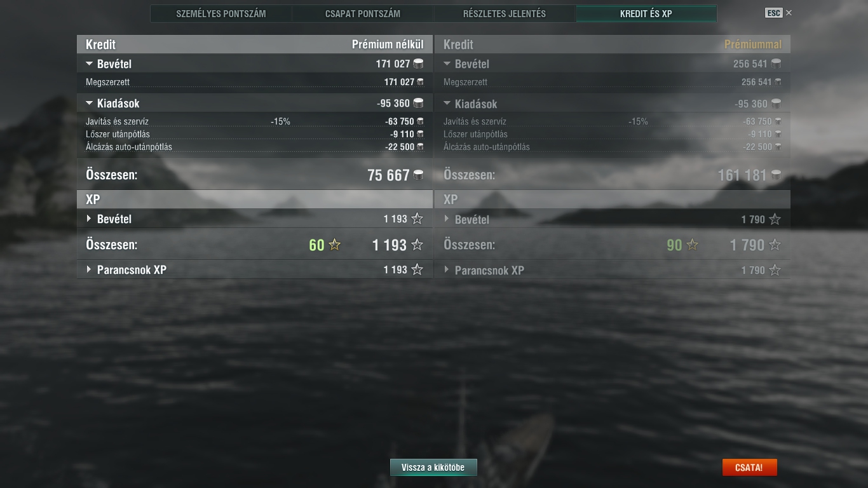Click the star icon next to Parancsnok XP 1 193
Screen dimensions: 868x488
[417, 269]
